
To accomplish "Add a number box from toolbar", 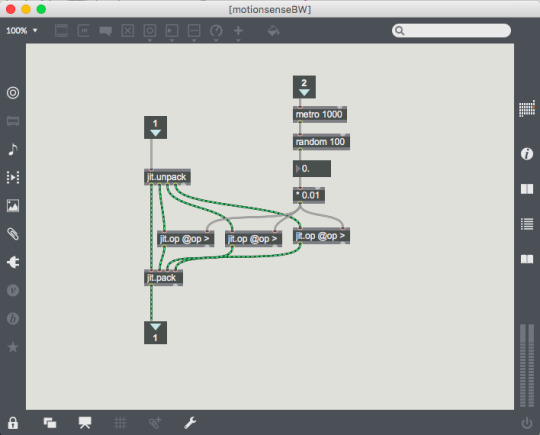I will click(172, 31).
